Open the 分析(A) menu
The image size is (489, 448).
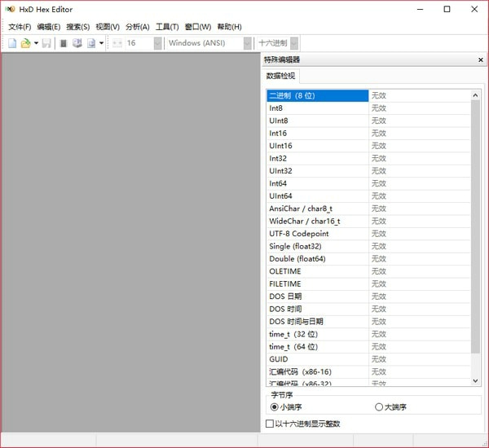pyautogui.click(x=137, y=27)
